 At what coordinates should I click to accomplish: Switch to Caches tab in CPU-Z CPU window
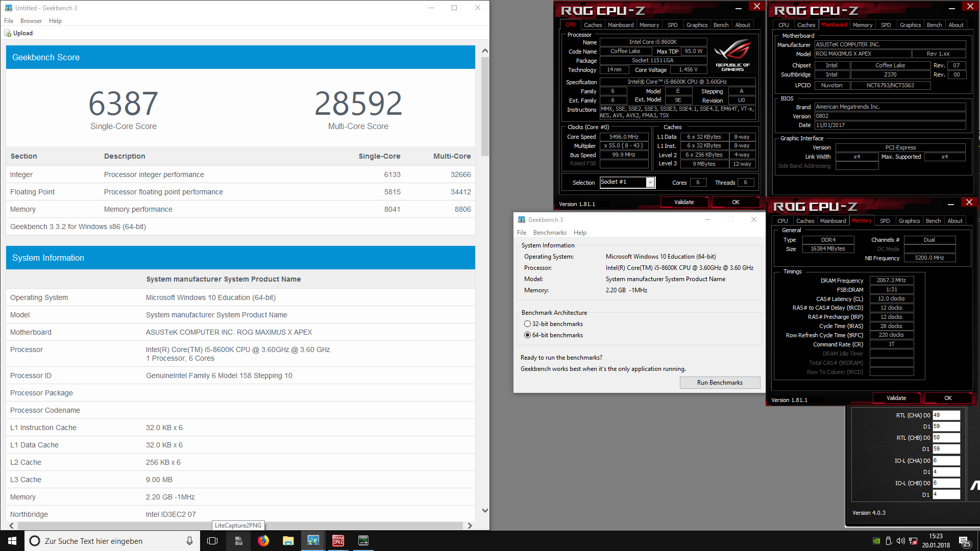coord(593,25)
